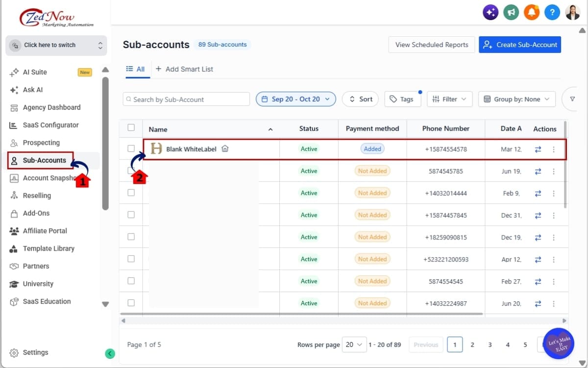Click the Reselling sidebar icon
Image resolution: width=588 pixels, height=368 pixels.
[x=14, y=196]
